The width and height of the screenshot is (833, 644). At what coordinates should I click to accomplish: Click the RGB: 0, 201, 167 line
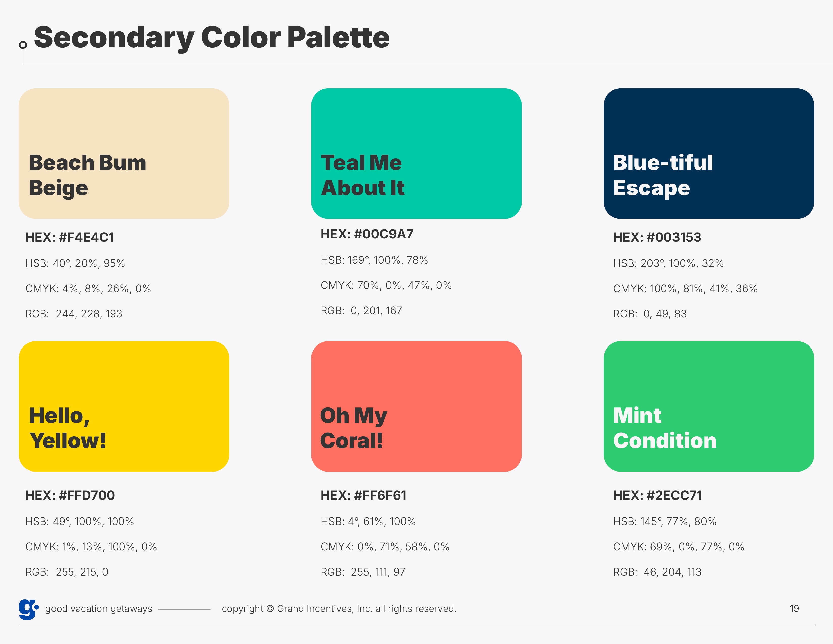pos(361,311)
